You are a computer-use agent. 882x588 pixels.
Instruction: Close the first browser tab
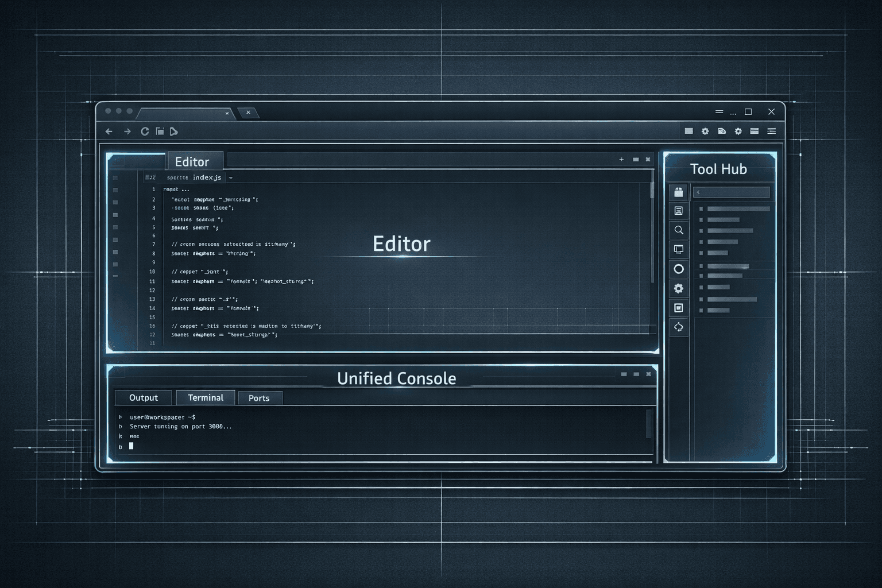pyautogui.click(x=227, y=113)
